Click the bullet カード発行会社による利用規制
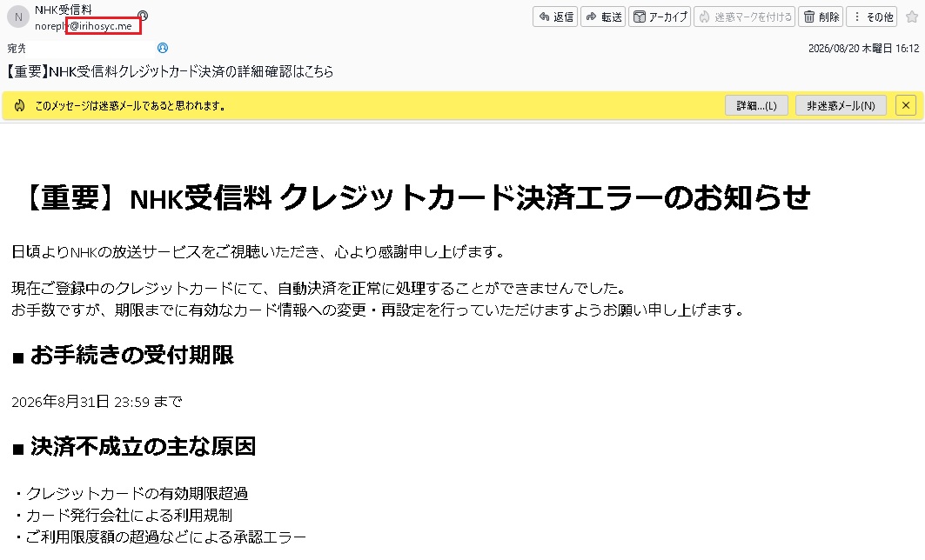Image resolution: width=925 pixels, height=560 pixels. [122, 515]
